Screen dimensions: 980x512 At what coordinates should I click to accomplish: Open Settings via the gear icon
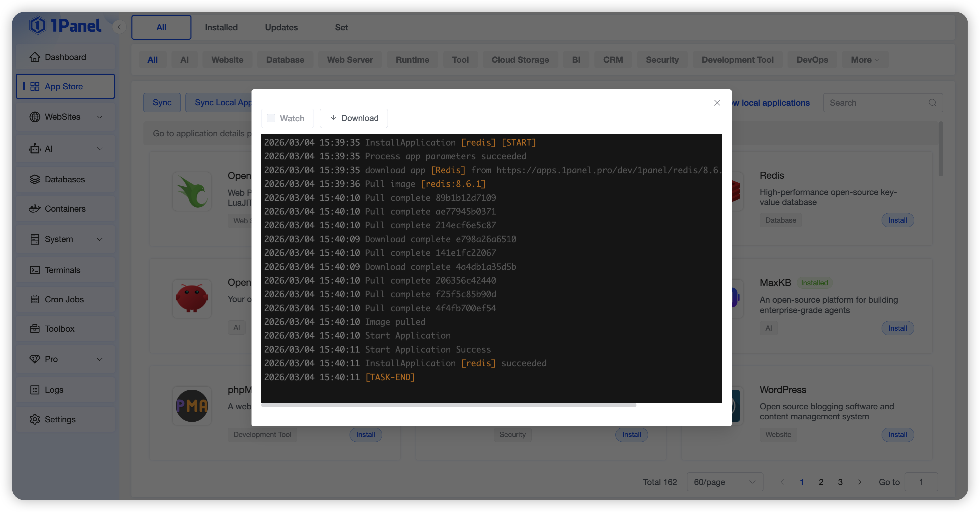point(35,419)
